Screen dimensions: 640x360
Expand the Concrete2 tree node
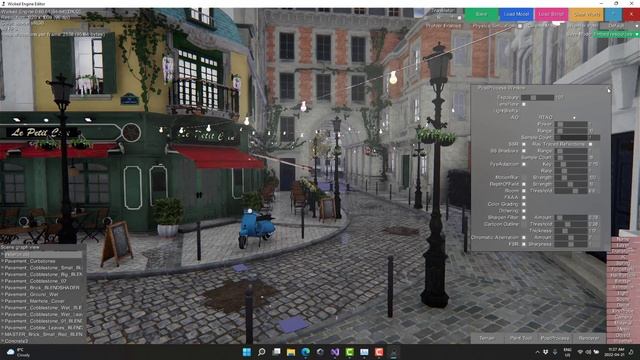click(x=2, y=341)
